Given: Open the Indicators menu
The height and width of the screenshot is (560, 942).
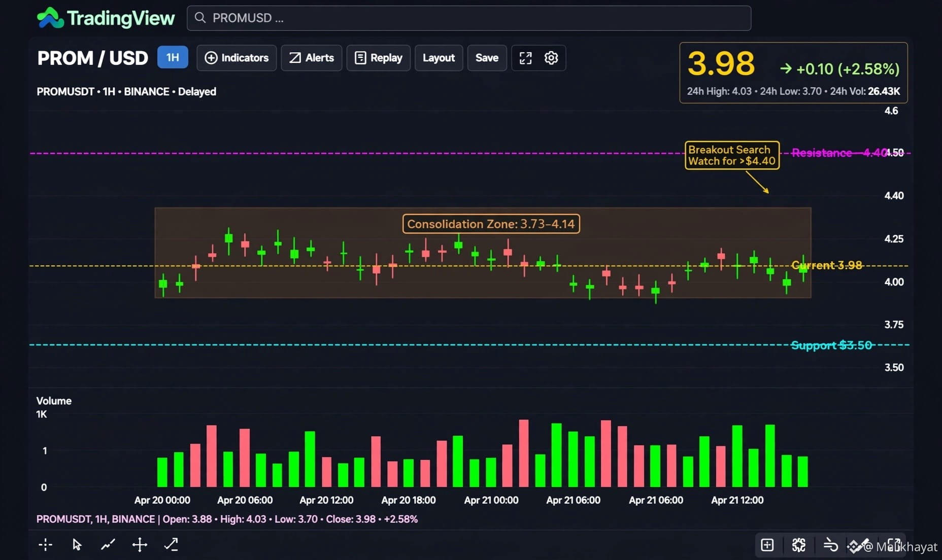Looking at the screenshot, I should coord(237,58).
